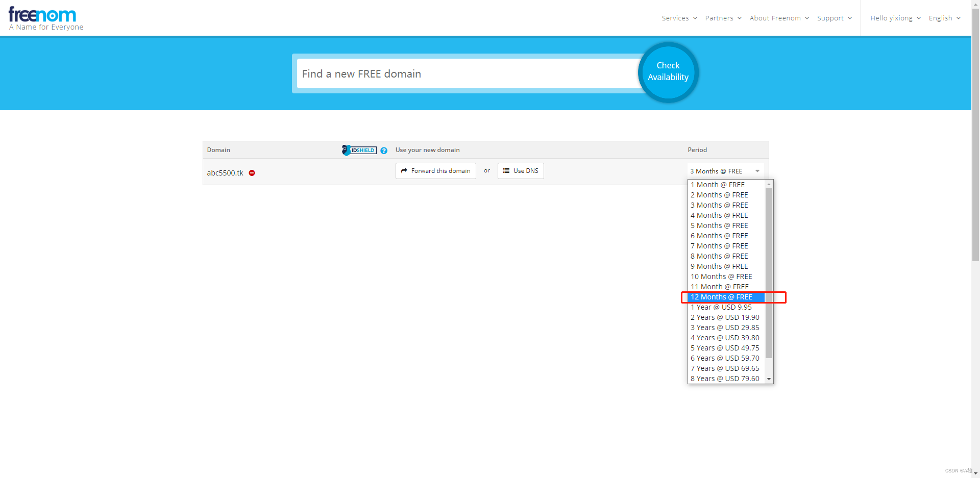Screen dimensions: 980x478
Task: Open the About Freenom menu
Action: click(779, 18)
